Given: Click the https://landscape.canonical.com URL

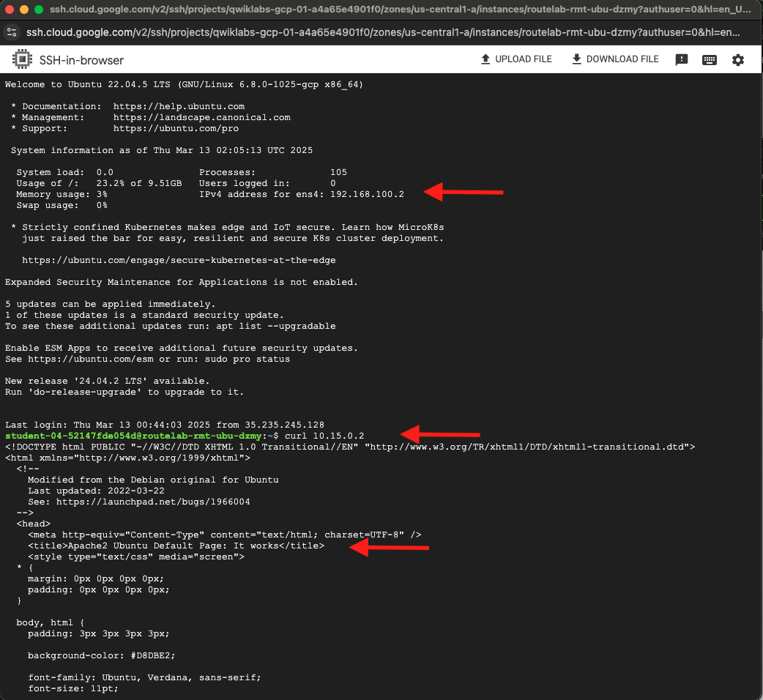Looking at the screenshot, I should tap(202, 118).
